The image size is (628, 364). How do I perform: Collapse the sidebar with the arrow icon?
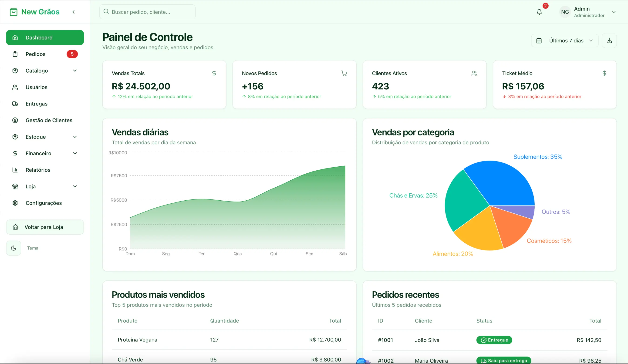(74, 12)
